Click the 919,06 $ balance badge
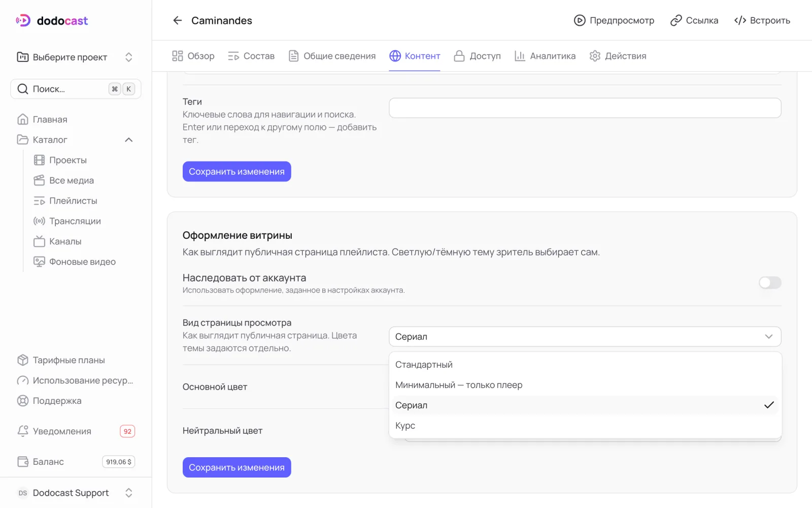This screenshot has height=508, width=812. [119, 462]
